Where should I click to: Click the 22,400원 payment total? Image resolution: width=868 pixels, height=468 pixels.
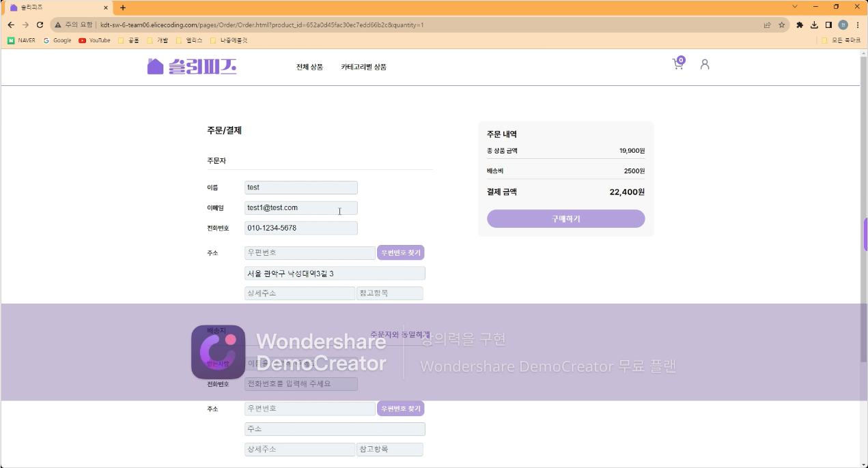627,192
